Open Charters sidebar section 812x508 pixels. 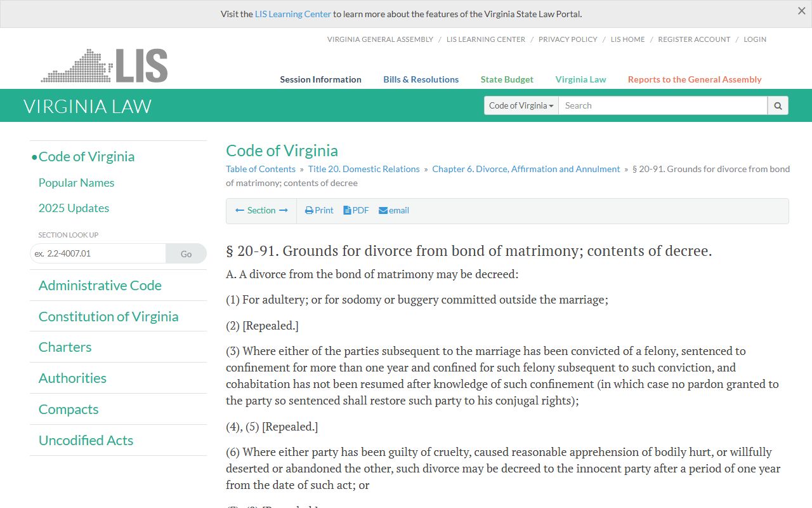[x=65, y=347]
